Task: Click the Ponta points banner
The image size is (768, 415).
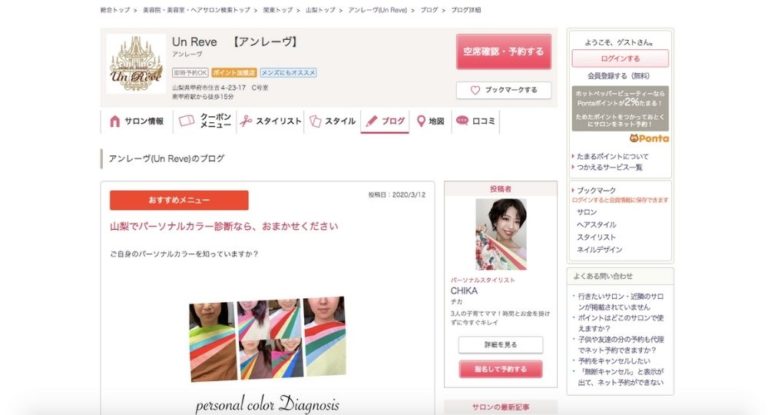Action: pos(620,114)
